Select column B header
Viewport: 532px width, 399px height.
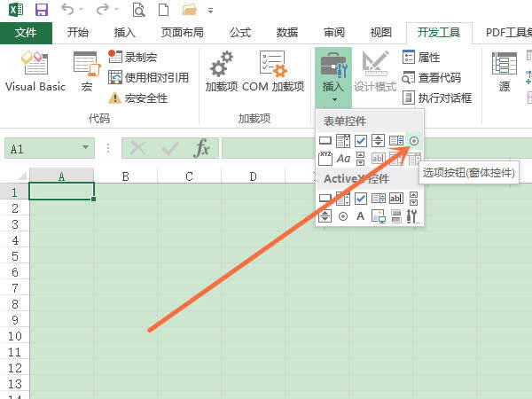click(126, 176)
